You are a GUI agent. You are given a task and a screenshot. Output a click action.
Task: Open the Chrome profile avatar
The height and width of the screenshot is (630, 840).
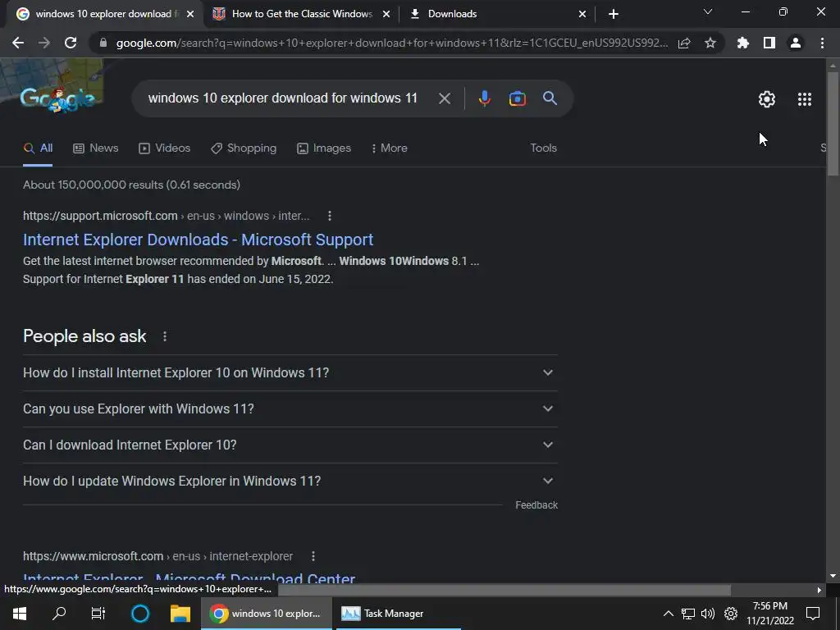(796, 43)
